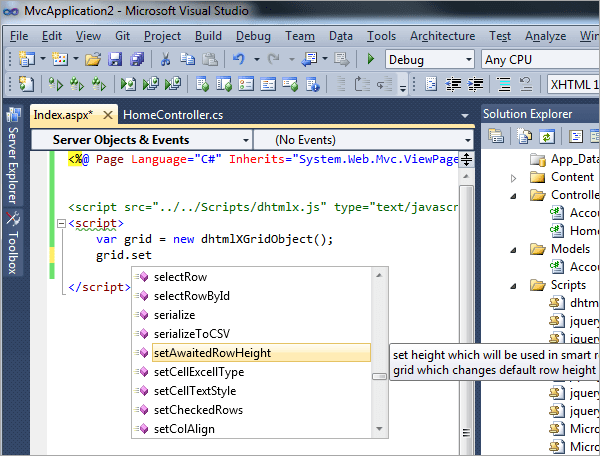
Task: Open the Build menu
Action: pyautogui.click(x=208, y=36)
